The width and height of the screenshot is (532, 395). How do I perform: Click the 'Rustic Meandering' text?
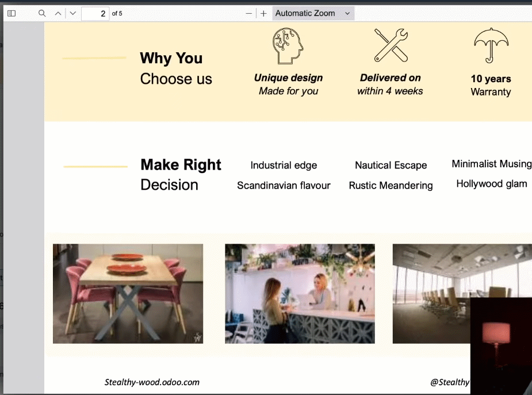coord(391,186)
